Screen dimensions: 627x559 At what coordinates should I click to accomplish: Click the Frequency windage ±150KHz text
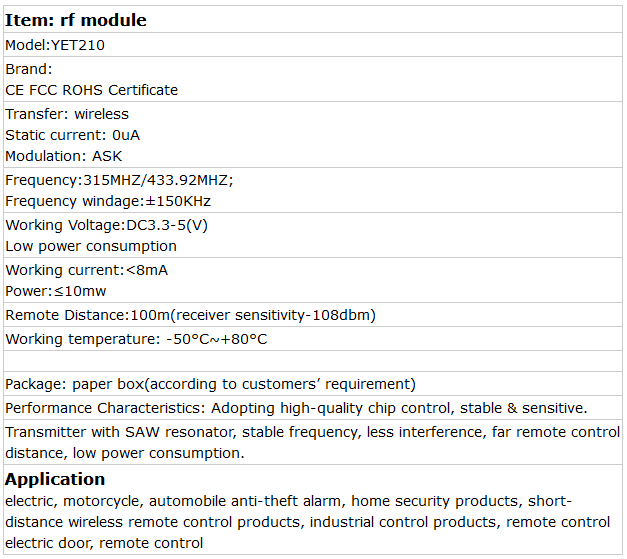[108, 201]
